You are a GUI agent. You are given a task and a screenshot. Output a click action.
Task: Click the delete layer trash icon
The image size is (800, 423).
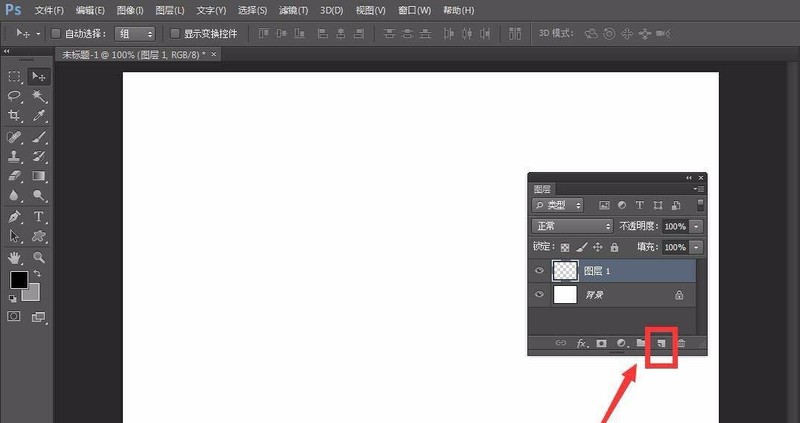(681, 344)
